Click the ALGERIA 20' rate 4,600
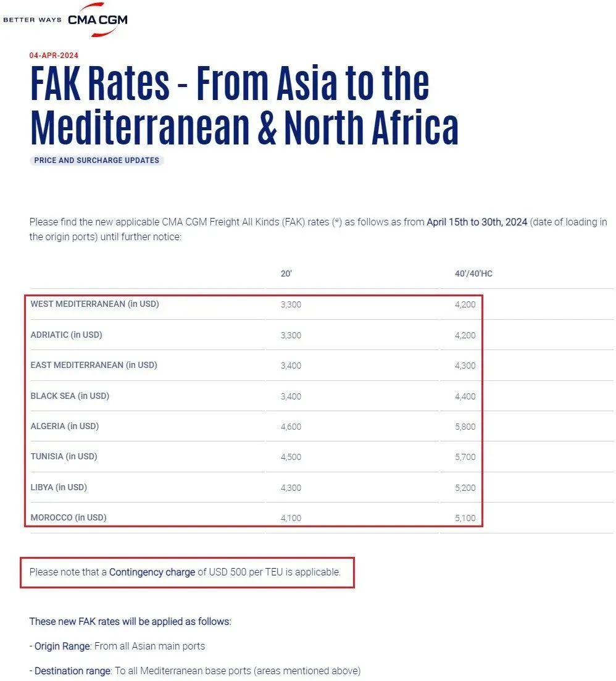 291,427
